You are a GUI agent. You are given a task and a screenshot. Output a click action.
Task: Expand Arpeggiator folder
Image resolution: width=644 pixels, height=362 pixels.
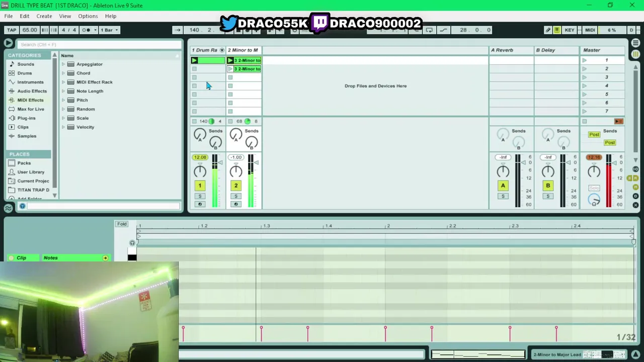click(x=63, y=64)
